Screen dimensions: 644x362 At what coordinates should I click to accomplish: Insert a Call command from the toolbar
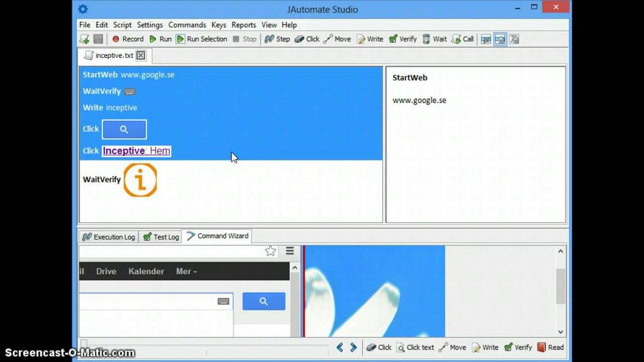click(x=462, y=39)
